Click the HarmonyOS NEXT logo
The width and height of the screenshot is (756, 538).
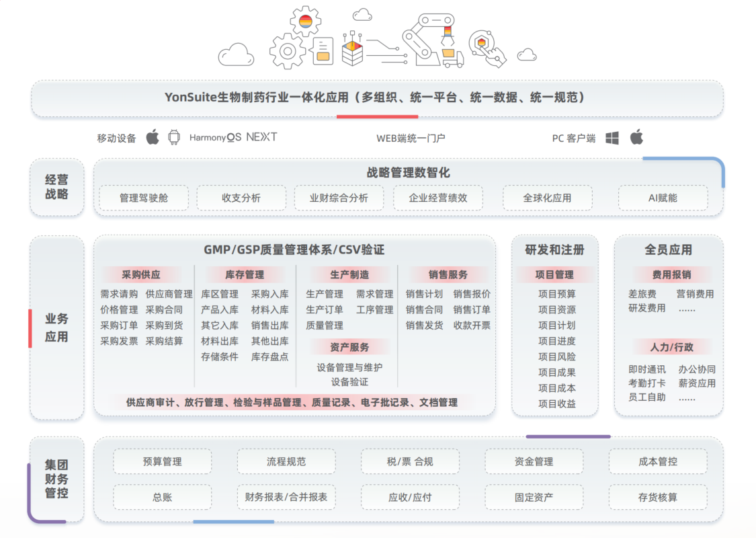233,137
